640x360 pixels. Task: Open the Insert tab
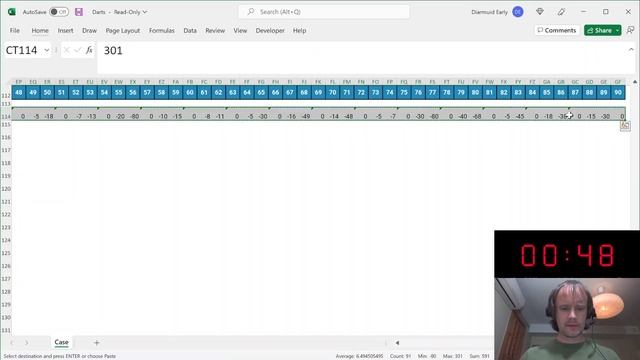[x=65, y=31]
